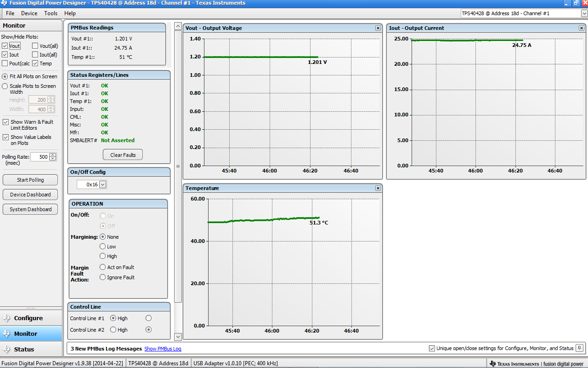This screenshot has height=368, width=588.
Task: Uncheck Show Value Labels on Plots
Action: click(6, 137)
